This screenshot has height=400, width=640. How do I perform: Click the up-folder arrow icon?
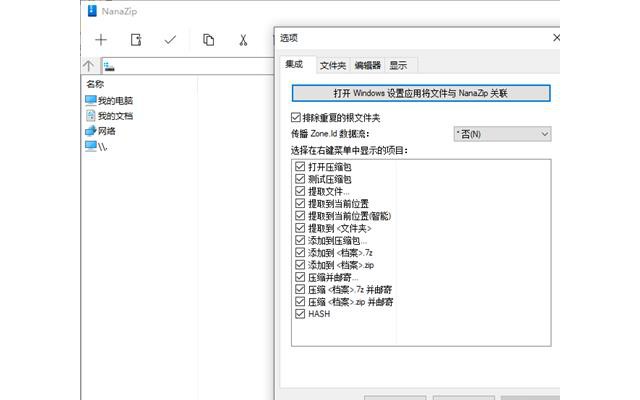click(89, 66)
